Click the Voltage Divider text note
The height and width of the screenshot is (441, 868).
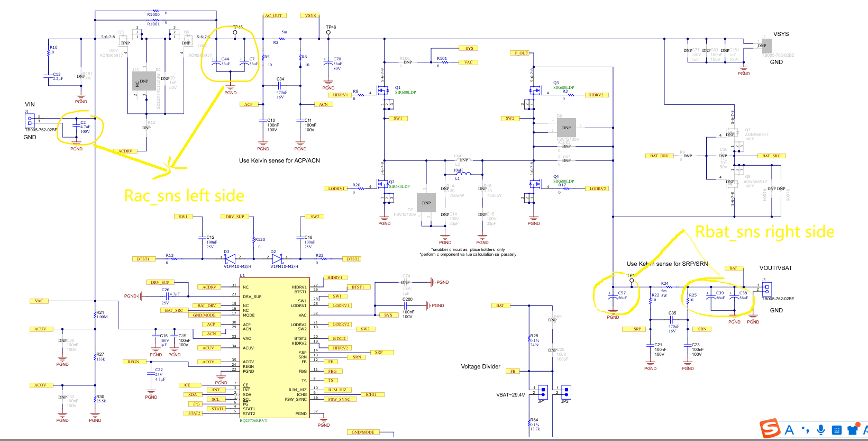pyautogui.click(x=481, y=366)
